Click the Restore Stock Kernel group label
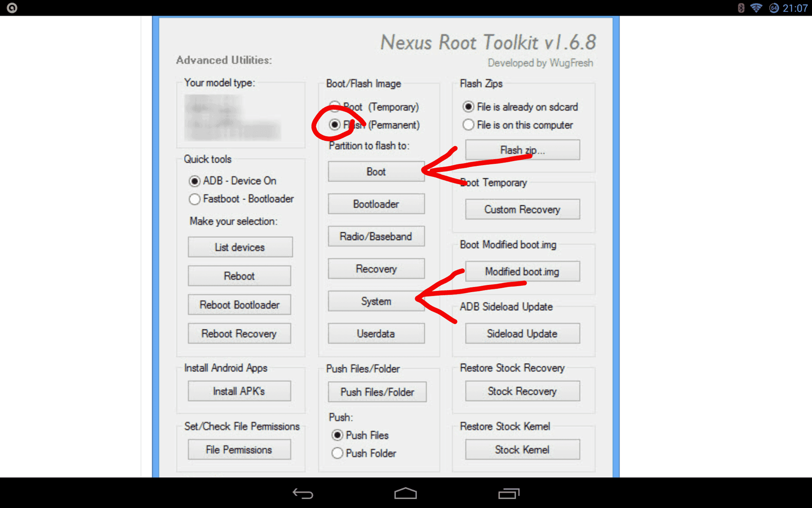 (505, 426)
